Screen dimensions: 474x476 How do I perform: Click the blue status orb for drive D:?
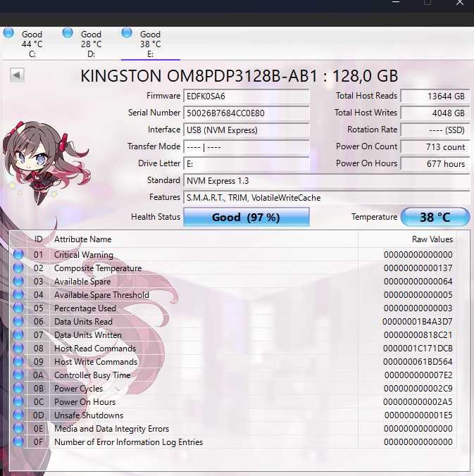(x=68, y=33)
